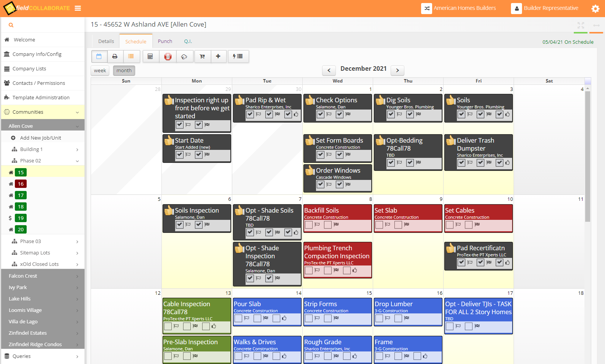Viewport: 605px width, 364px height.
Task: Open the Q.I. tab
Action: click(x=188, y=41)
